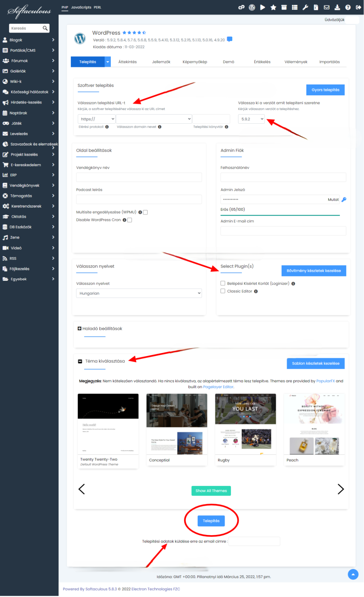Click the Show All Themes button
The height and width of the screenshot is (597, 364).
click(x=211, y=491)
